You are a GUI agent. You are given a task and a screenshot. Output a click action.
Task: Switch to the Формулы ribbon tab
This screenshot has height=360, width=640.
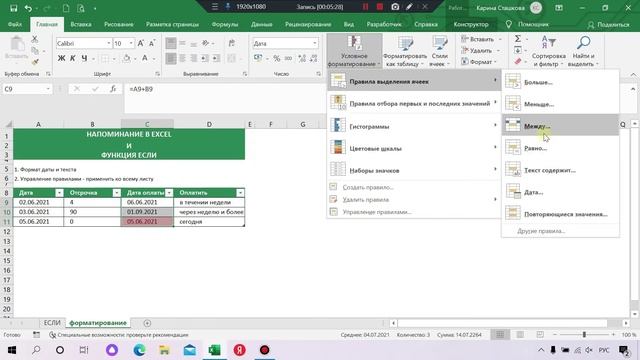[225, 24]
